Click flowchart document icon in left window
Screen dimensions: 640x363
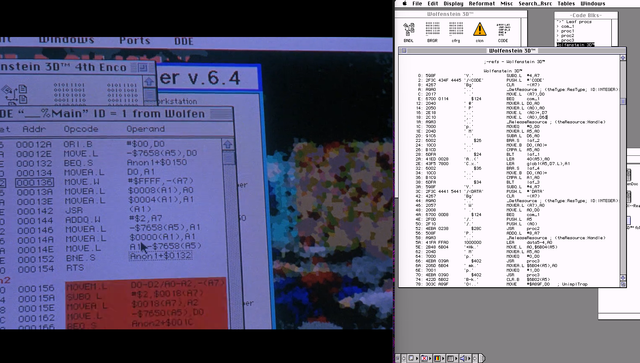tap(15, 94)
